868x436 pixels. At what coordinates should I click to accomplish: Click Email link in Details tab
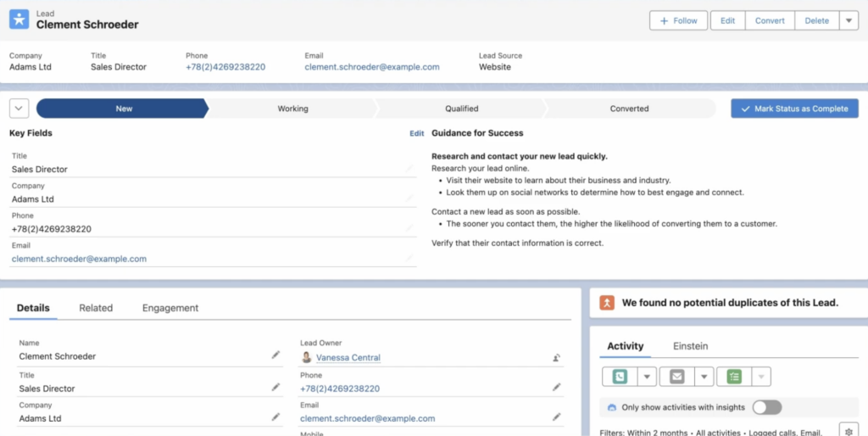coord(368,418)
